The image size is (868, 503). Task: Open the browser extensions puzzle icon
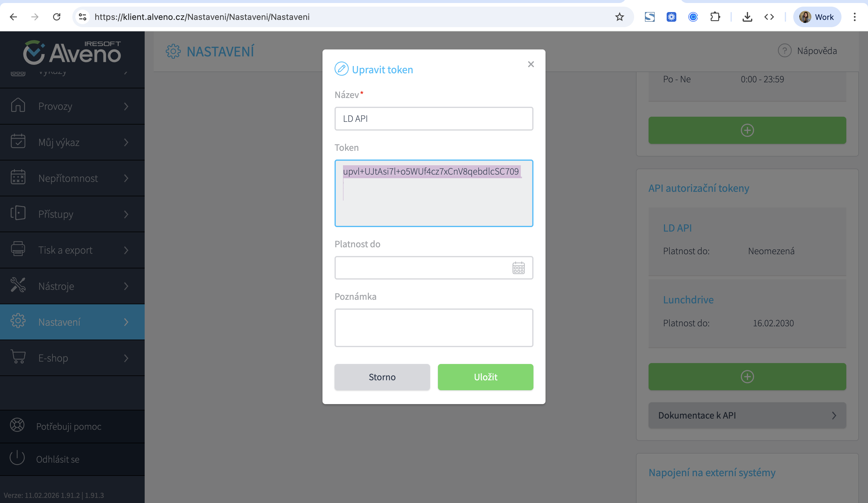tap(715, 17)
